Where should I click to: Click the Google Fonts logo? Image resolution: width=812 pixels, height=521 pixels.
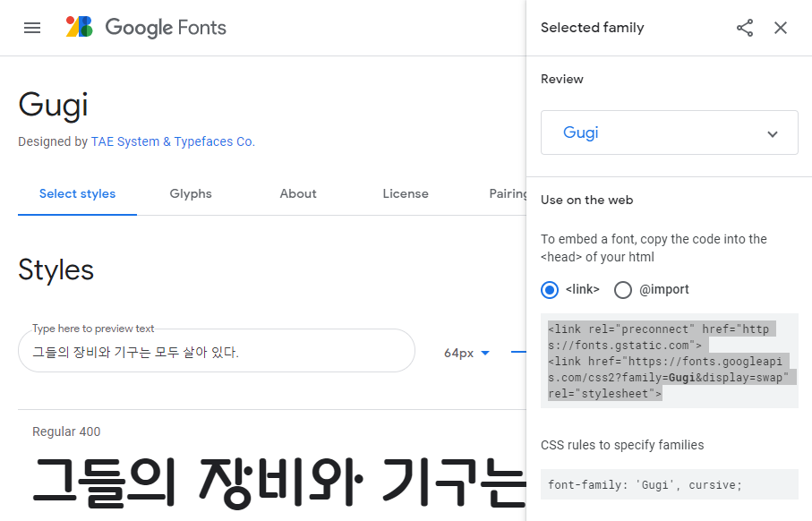click(146, 27)
